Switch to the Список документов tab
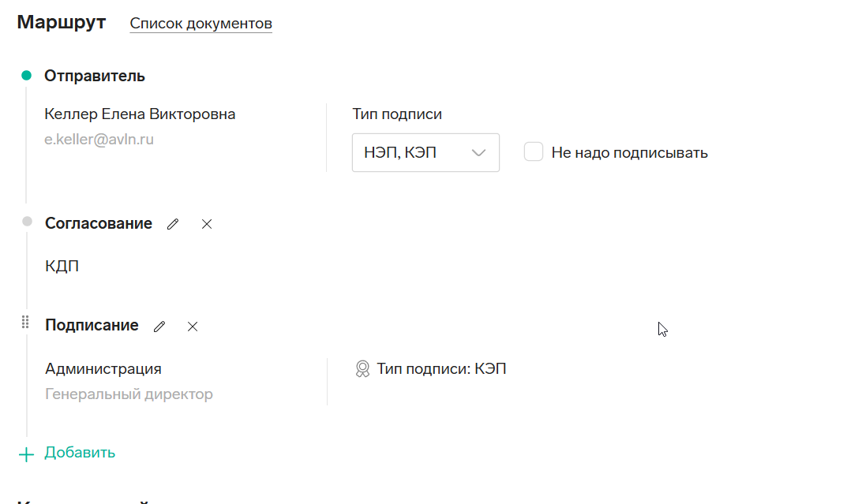Image resolution: width=847 pixels, height=504 pixels. (x=201, y=24)
